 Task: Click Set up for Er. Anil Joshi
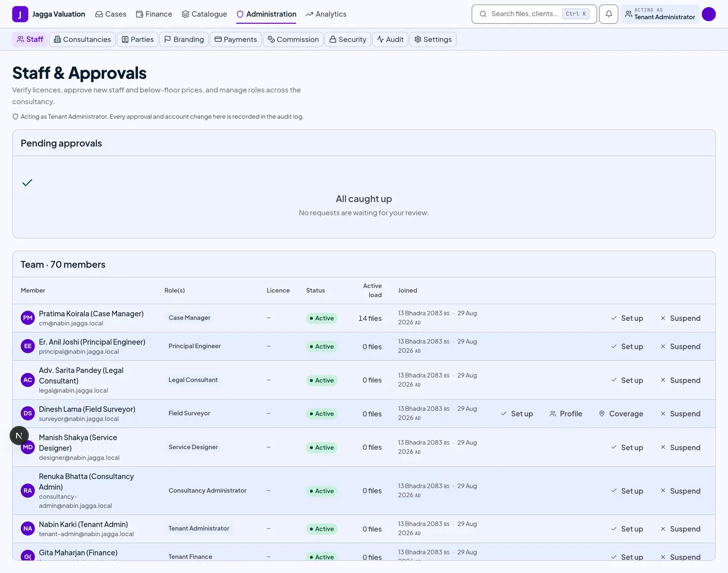click(x=627, y=347)
